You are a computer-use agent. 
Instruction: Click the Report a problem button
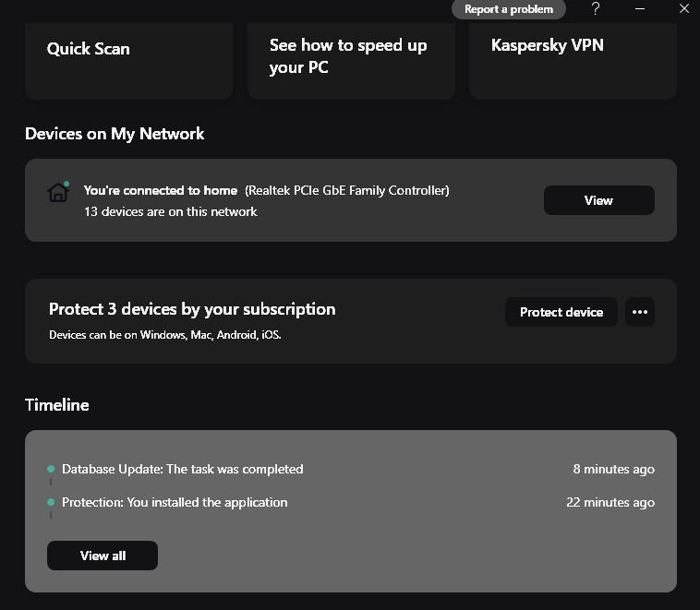pos(508,9)
